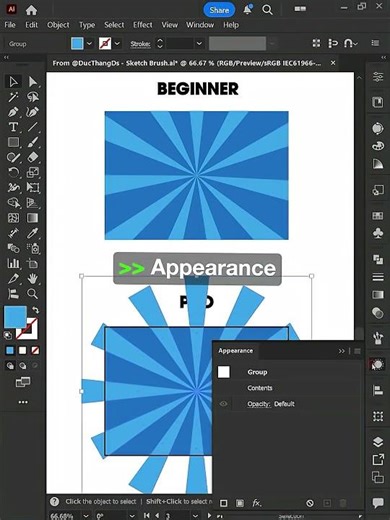
Task: Select the Line Segment tool
Action: point(33,127)
